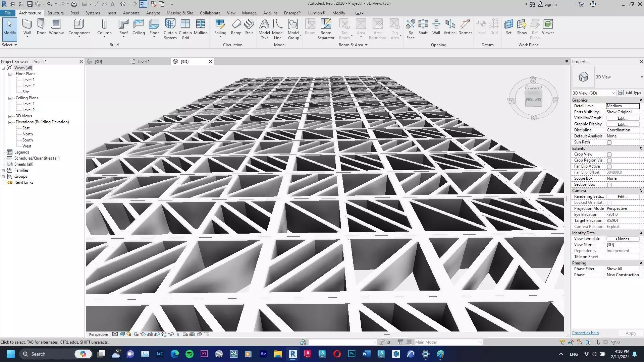Open the Properties help link

click(x=585, y=333)
